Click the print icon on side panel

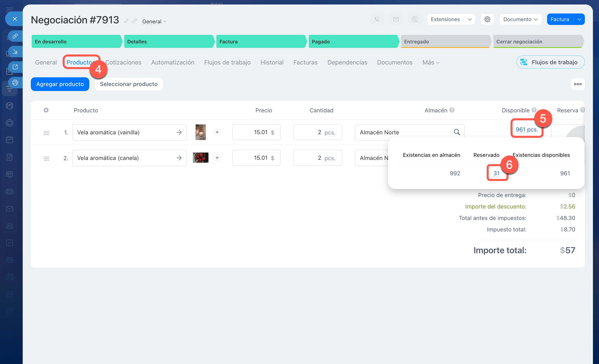[x=15, y=83]
